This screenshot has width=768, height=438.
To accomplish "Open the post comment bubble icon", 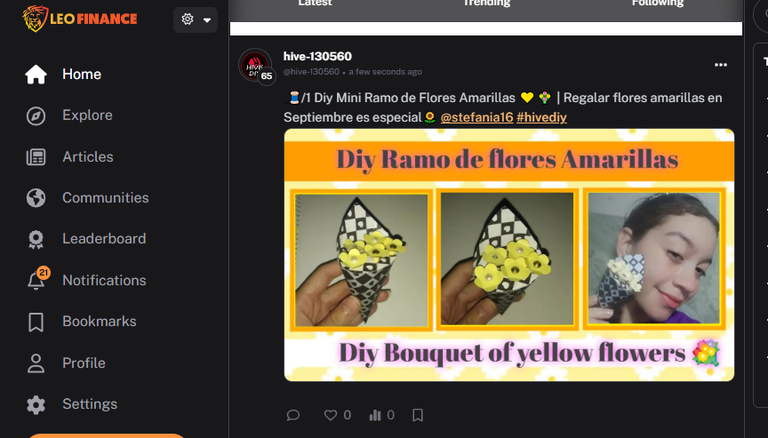I will 293,415.
